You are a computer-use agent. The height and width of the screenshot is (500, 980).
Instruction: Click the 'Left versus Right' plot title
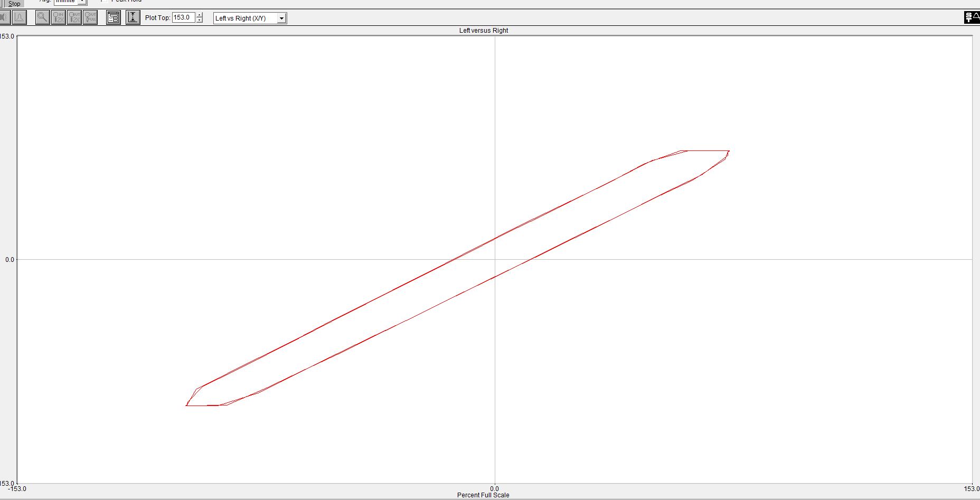pyautogui.click(x=483, y=31)
